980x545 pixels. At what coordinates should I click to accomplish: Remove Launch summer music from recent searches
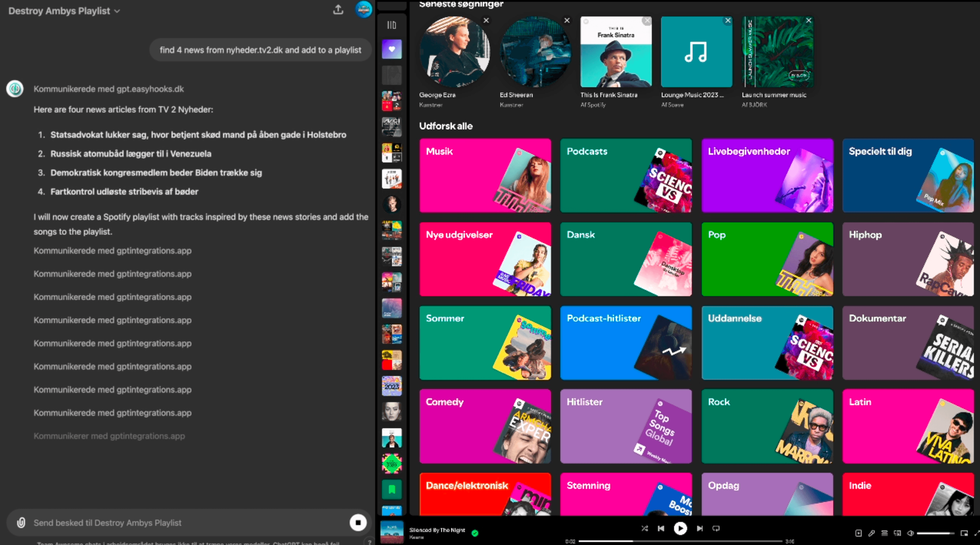tap(808, 20)
